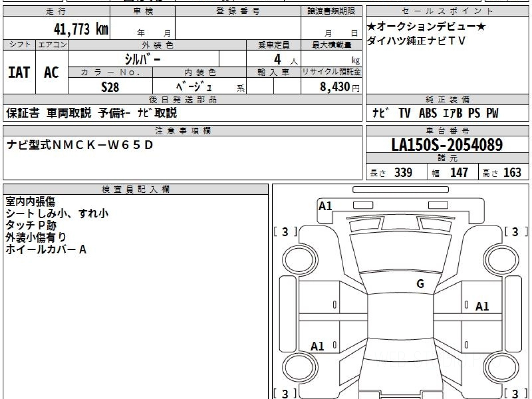Click the 諸元 heading

click(x=447, y=158)
